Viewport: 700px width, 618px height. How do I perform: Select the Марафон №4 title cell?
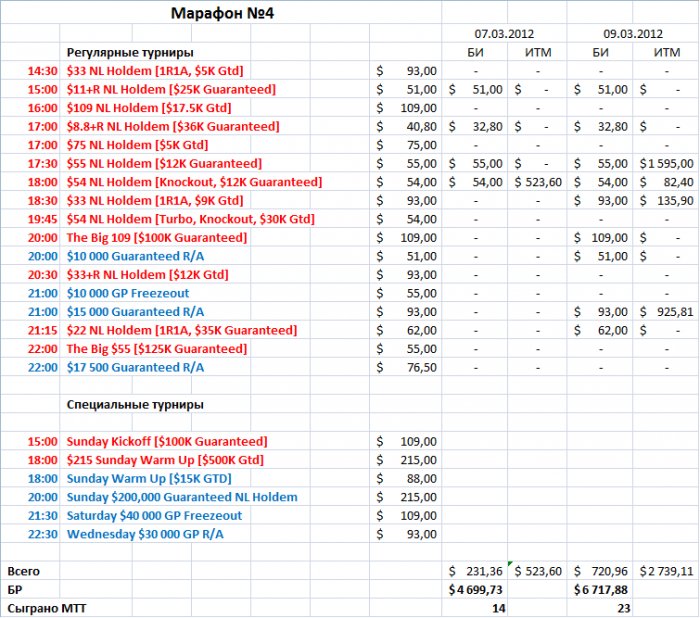tap(222, 13)
